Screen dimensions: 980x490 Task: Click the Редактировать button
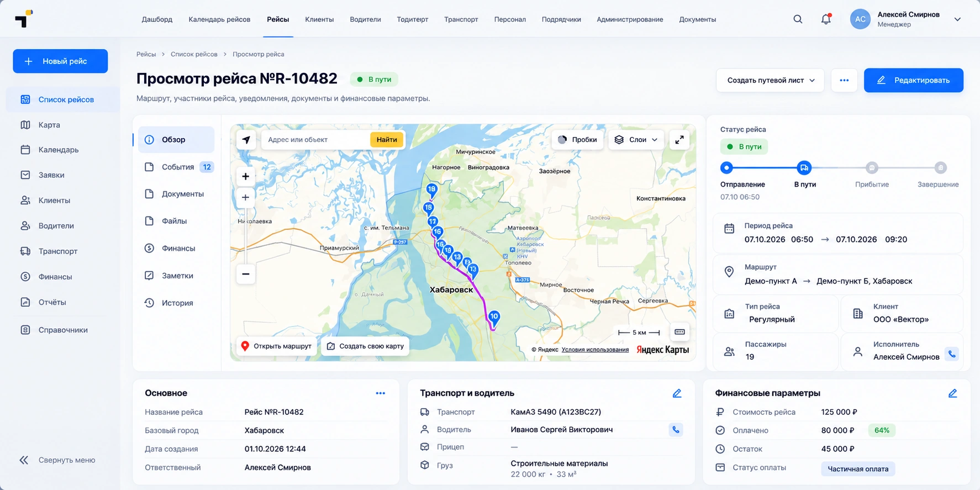coord(914,80)
